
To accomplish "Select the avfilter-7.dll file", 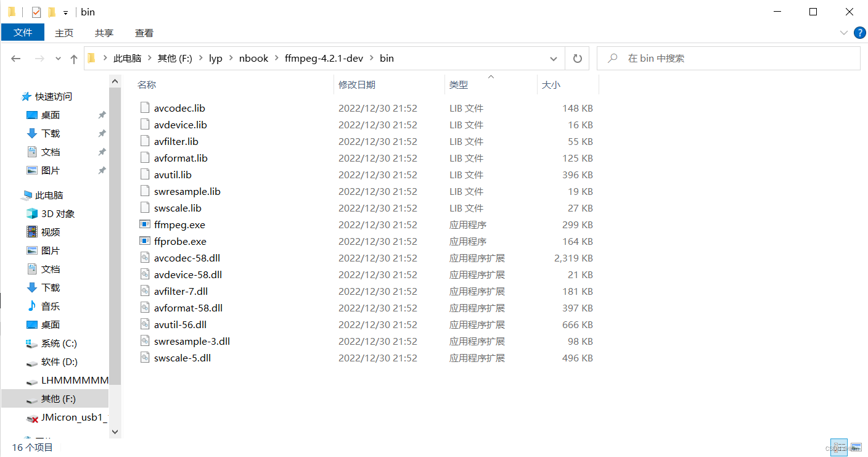I will coord(181,291).
